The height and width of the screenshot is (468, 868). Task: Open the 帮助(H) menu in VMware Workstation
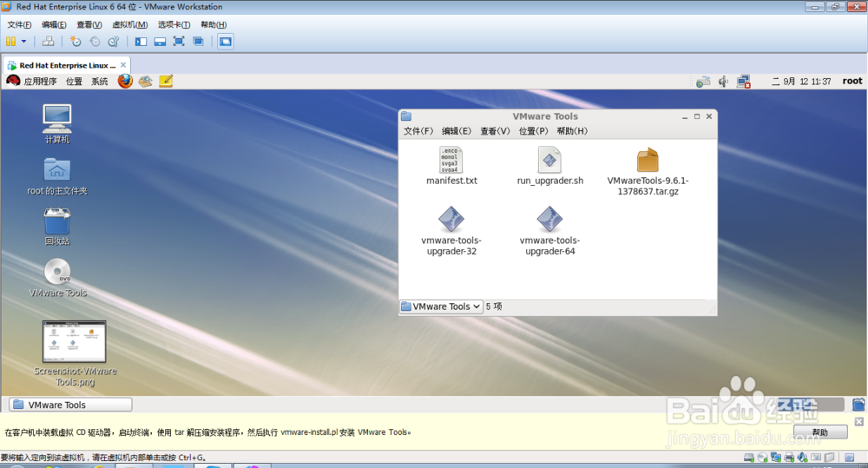click(214, 24)
